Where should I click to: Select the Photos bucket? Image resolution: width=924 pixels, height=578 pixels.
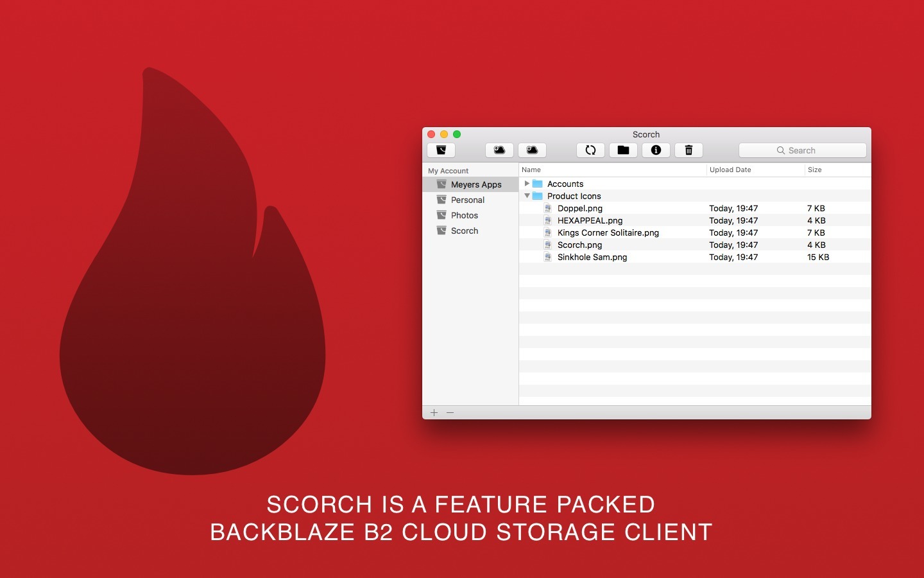point(470,215)
